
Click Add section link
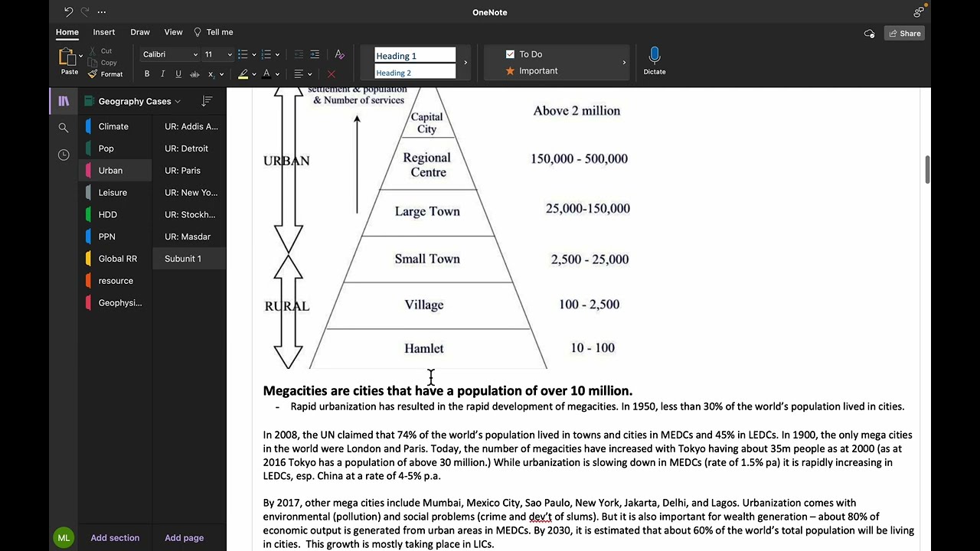115,538
